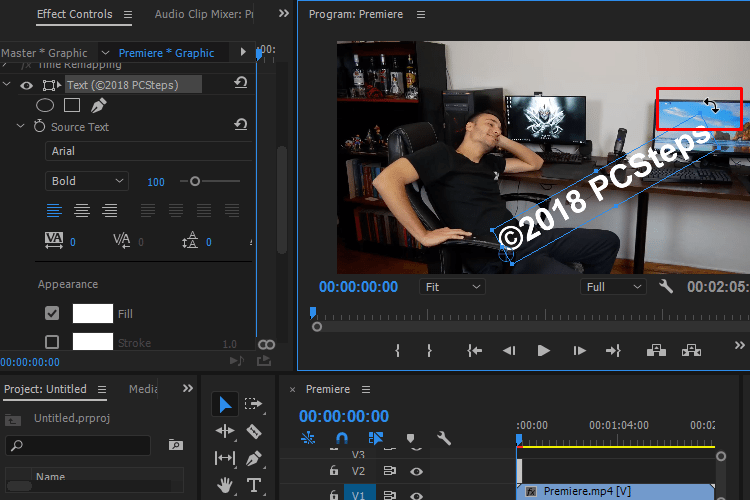Click the Mark In button
750x500 pixels.
coord(397,351)
